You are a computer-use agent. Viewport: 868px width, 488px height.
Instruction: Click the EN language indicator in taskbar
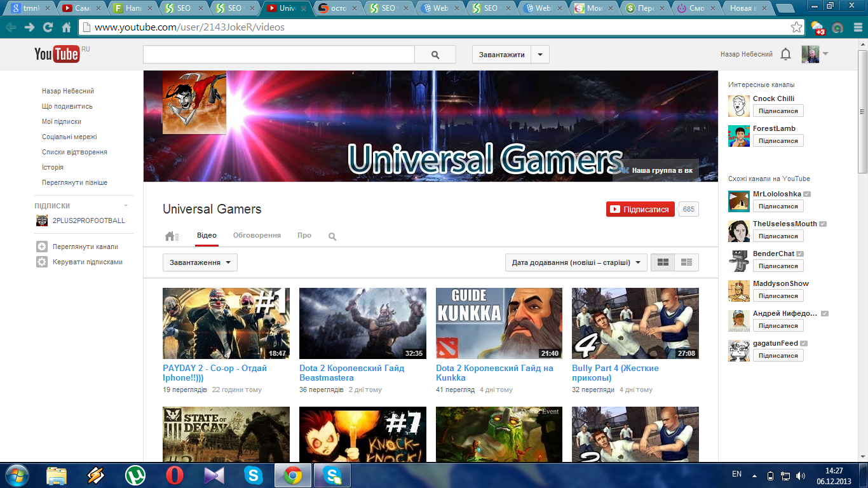(x=737, y=474)
